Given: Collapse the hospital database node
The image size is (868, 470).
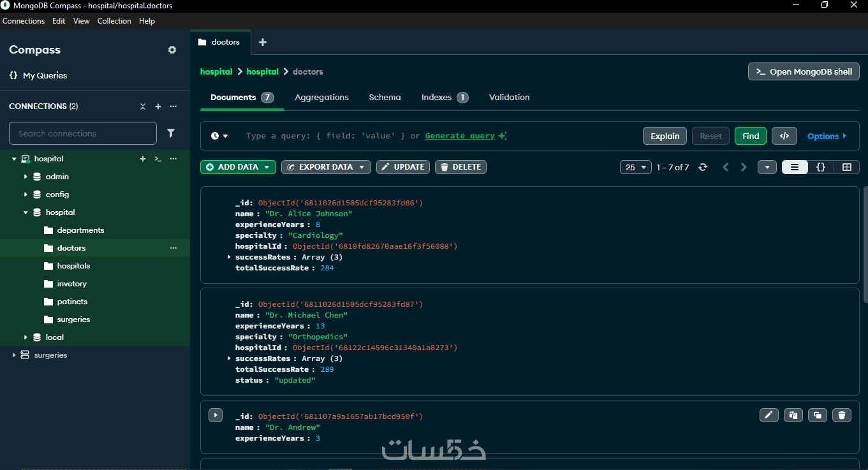Looking at the screenshot, I should click(26, 212).
